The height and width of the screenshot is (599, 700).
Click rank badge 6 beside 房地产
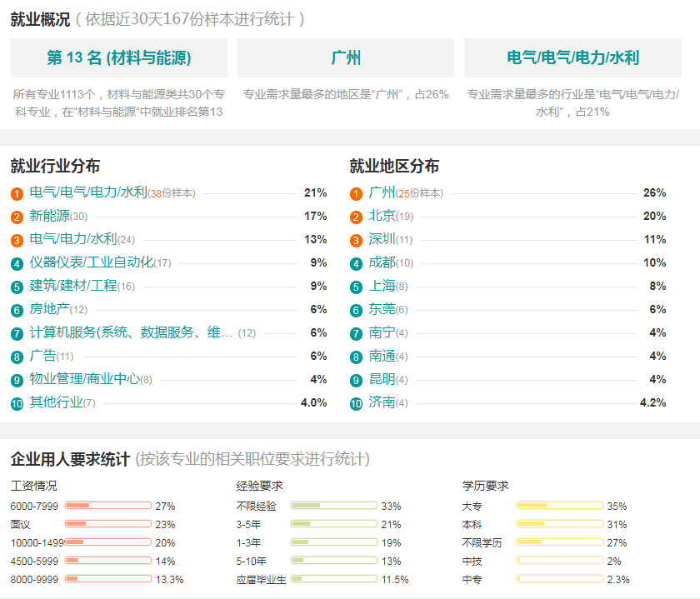pos(17,310)
